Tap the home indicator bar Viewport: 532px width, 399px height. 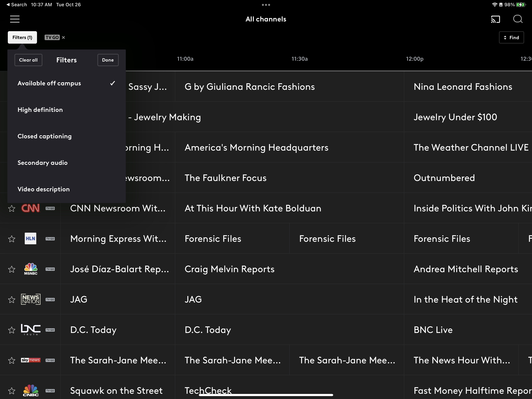coord(266,395)
